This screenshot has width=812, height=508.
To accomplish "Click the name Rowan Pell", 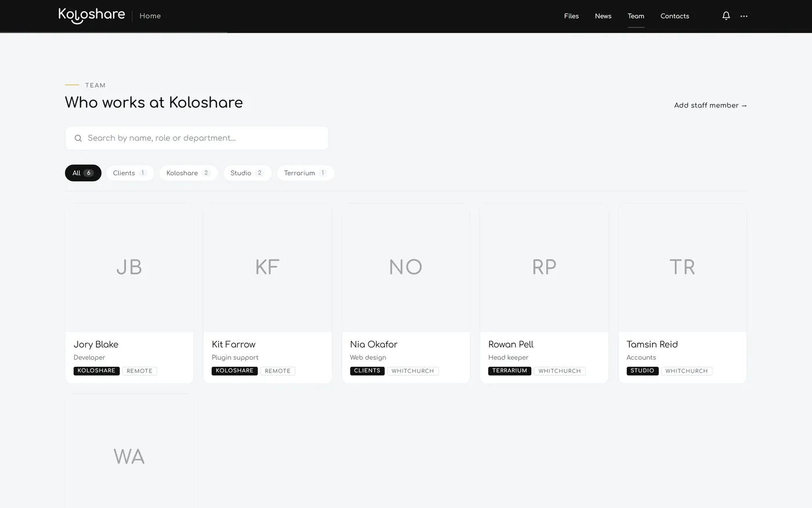I will [511, 344].
